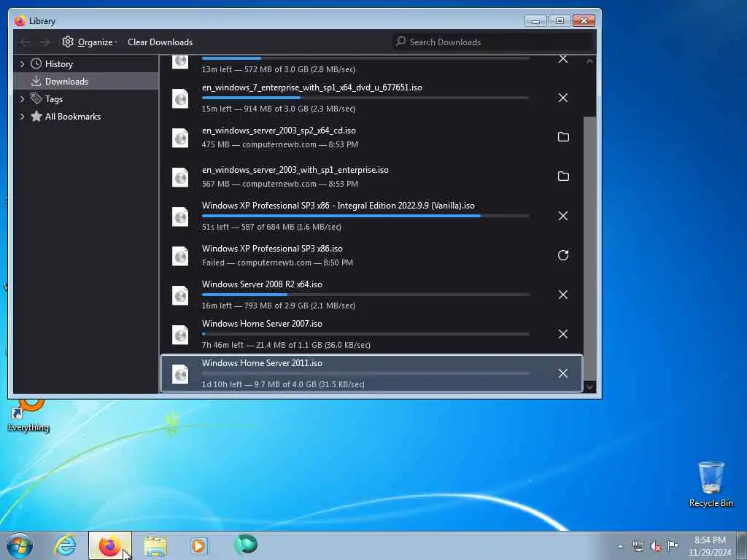Click file icon of Windows Home Server 2007.iso
Viewport: 747px width, 560px height.
[180, 334]
